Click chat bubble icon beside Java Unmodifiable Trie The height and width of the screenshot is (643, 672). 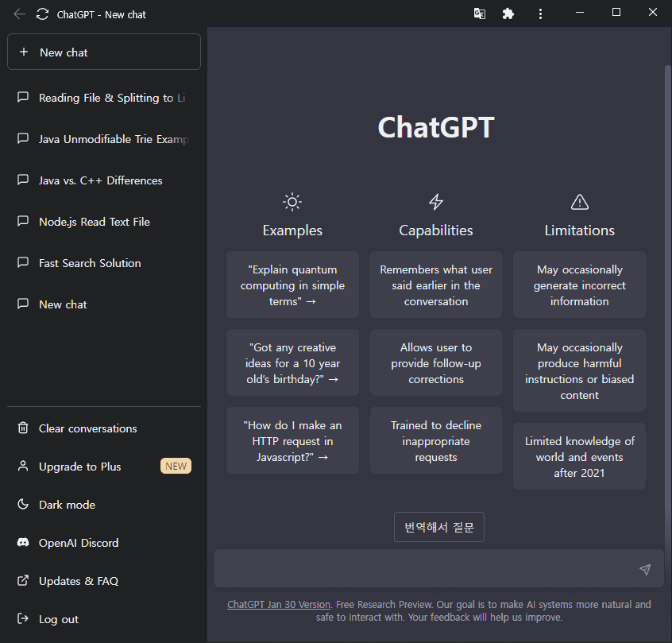(23, 138)
